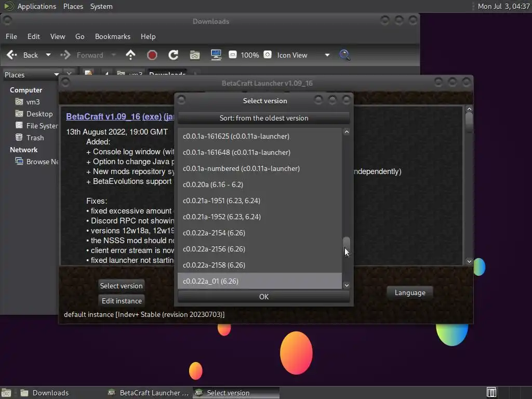Select version c0.0.1a-161648 (c0.0.11a-launcher)
The image size is (532, 399).
[x=260, y=152]
